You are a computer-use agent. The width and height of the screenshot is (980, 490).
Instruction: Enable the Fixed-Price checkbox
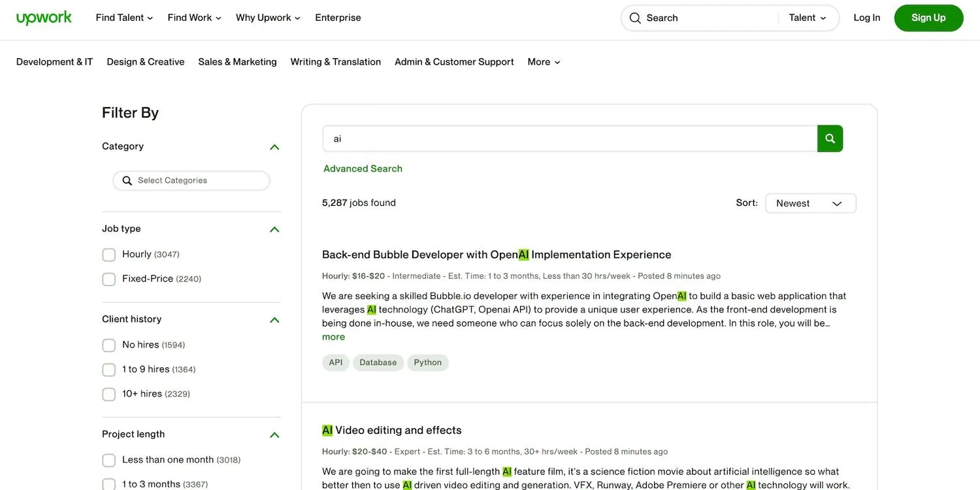109,280
